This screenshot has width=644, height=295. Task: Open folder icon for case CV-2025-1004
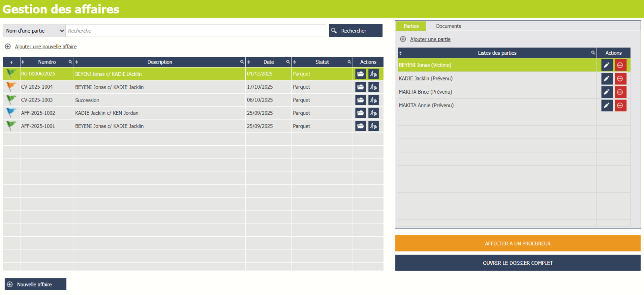click(360, 87)
